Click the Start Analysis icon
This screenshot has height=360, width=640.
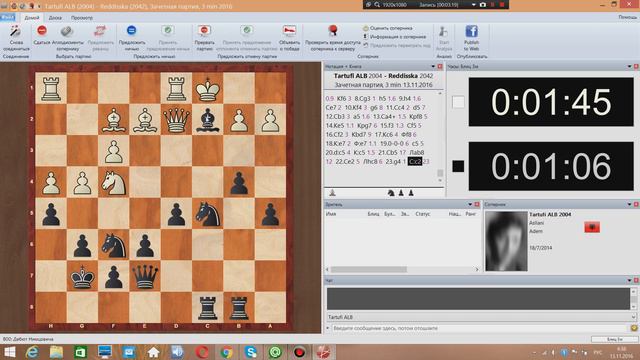tap(443, 31)
